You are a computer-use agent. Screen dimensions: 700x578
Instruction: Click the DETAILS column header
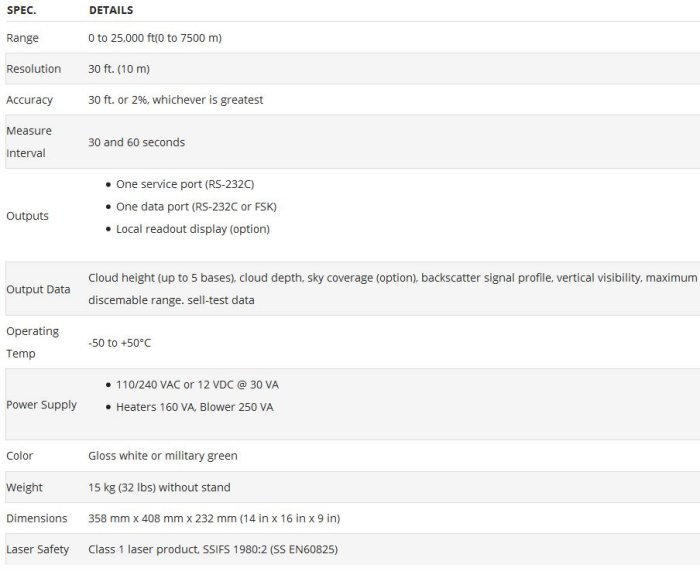point(110,10)
